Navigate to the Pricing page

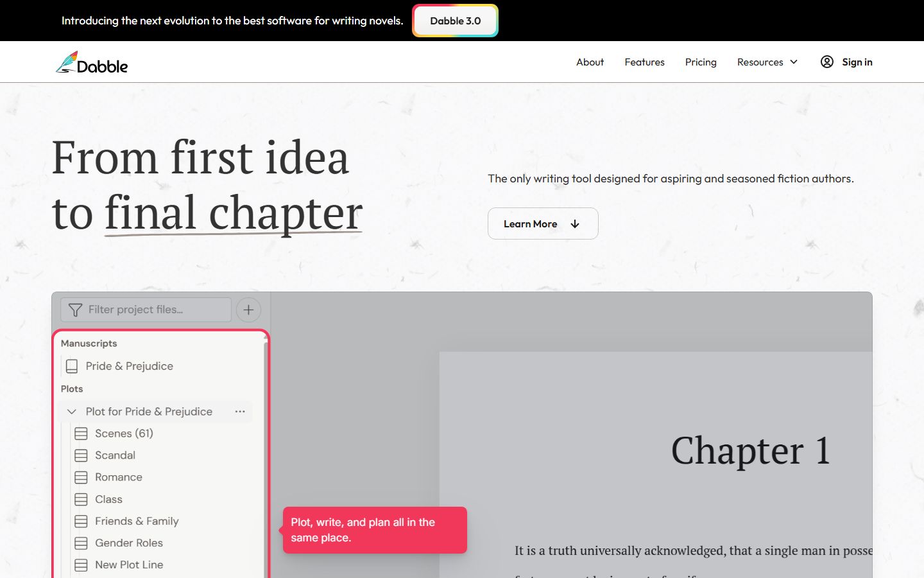coord(701,62)
